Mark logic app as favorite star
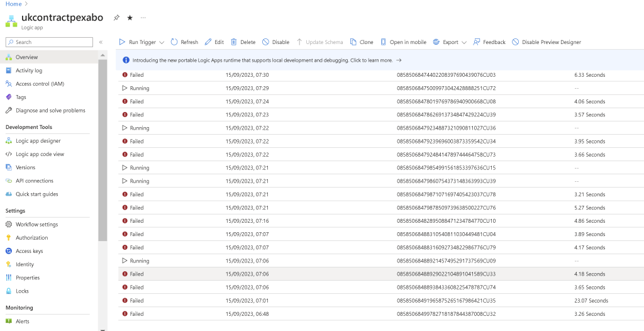 pos(130,18)
